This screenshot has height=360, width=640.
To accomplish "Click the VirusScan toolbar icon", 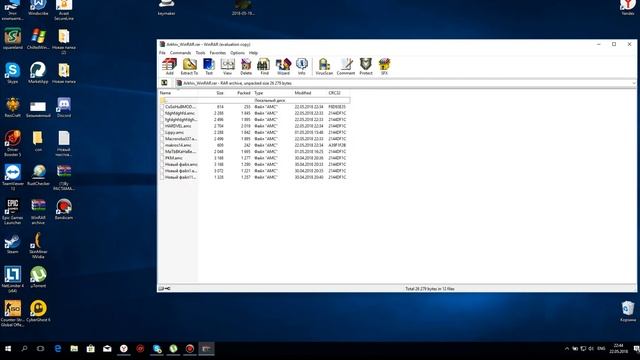I will coord(324,67).
